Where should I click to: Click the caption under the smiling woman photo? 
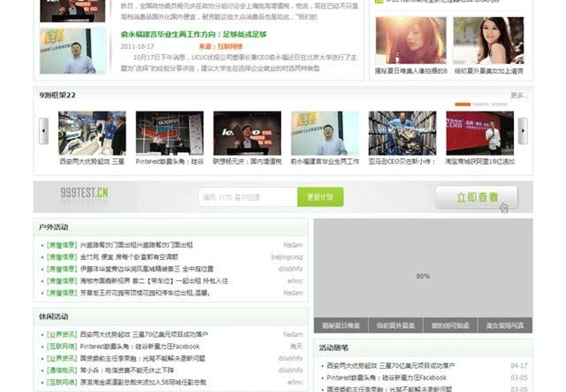pos(489,71)
